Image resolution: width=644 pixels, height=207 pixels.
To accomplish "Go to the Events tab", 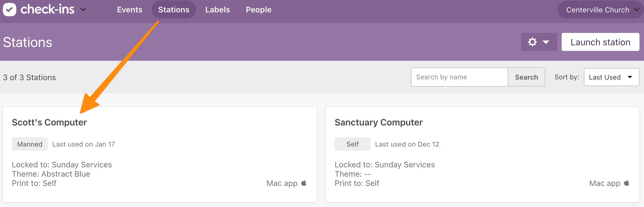I will pyautogui.click(x=130, y=10).
